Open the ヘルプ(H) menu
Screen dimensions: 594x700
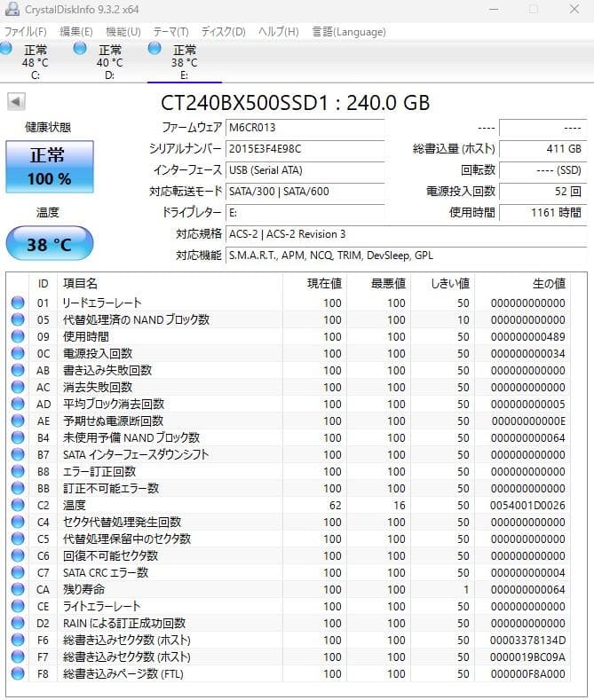279,32
